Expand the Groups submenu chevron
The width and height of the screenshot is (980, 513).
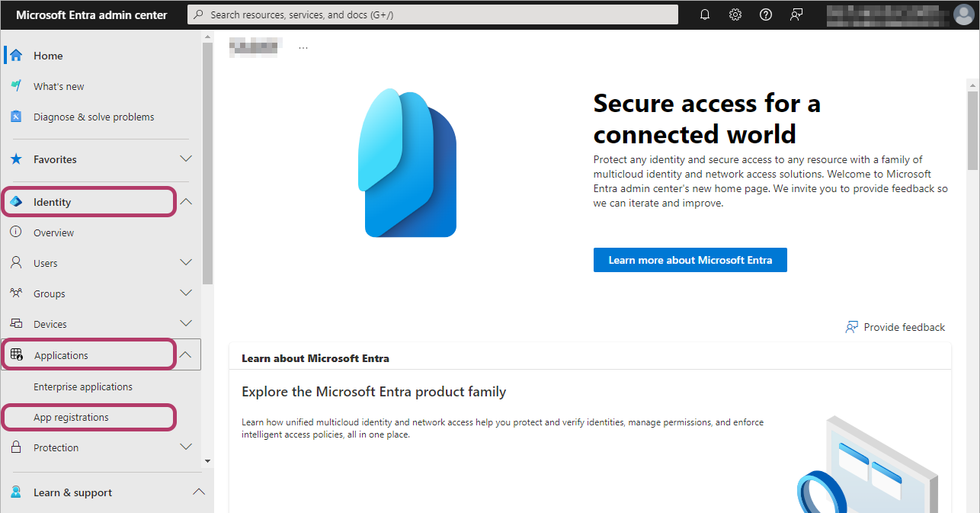186,293
